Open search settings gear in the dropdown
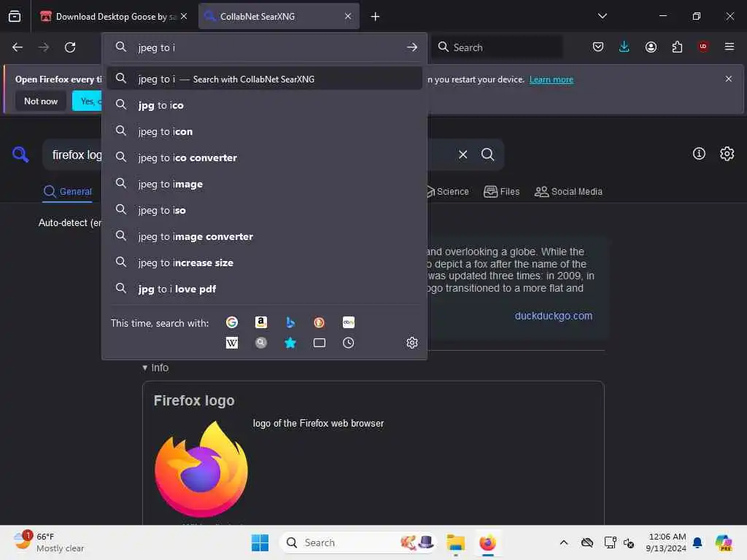This screenshot has height=560, width=747. click(412, 343)
